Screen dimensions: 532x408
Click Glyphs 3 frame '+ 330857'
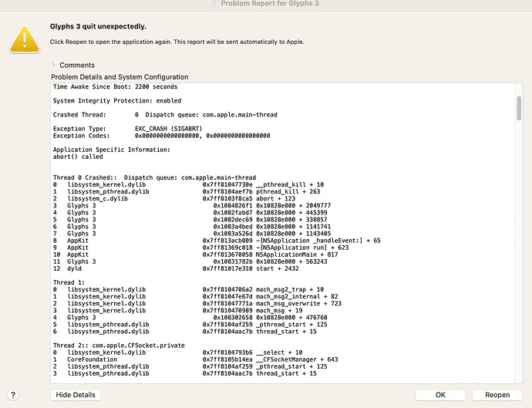pos(190,220)
